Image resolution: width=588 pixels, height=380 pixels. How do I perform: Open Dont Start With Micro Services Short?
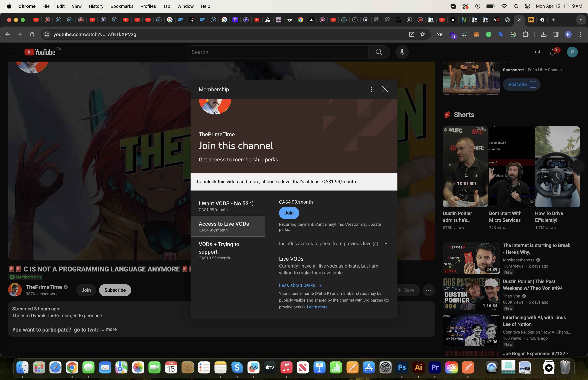click(511, 167)
